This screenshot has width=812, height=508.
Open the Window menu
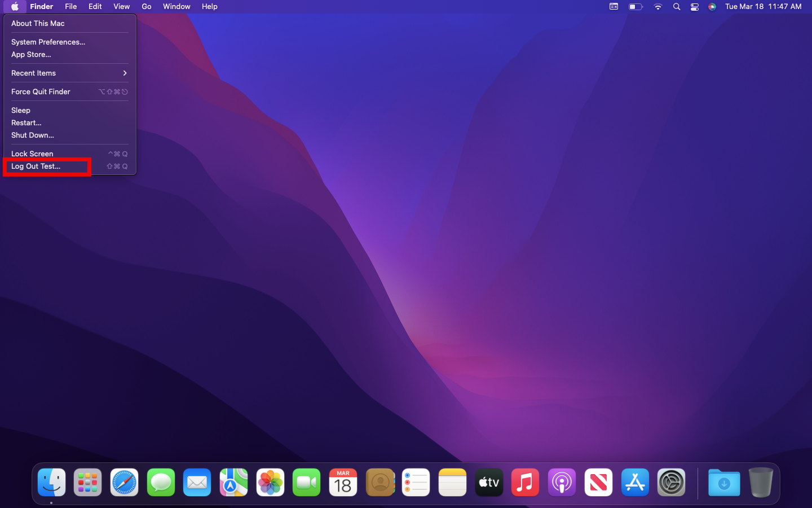click(176, 7)
